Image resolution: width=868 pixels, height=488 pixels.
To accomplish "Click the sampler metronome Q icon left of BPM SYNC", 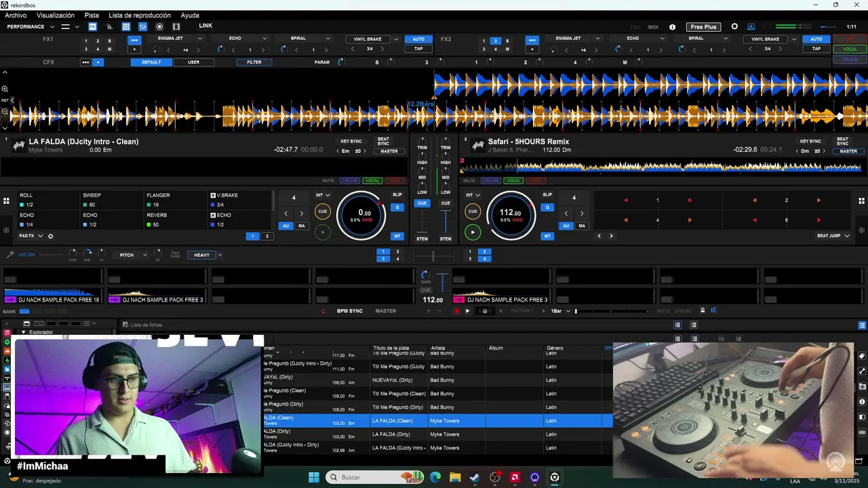I will (323, 311).
